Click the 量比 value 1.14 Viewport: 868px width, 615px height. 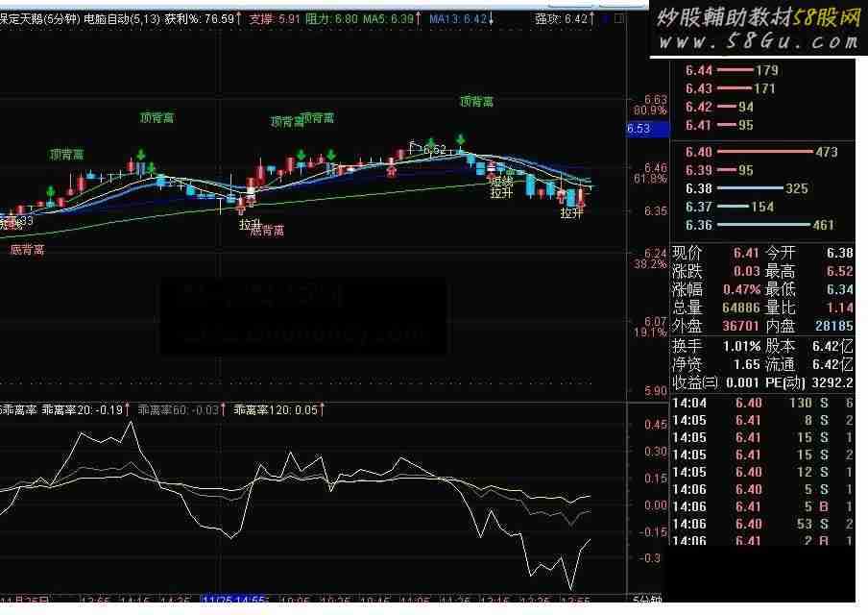pyautogui.click(x=840, y=308)
